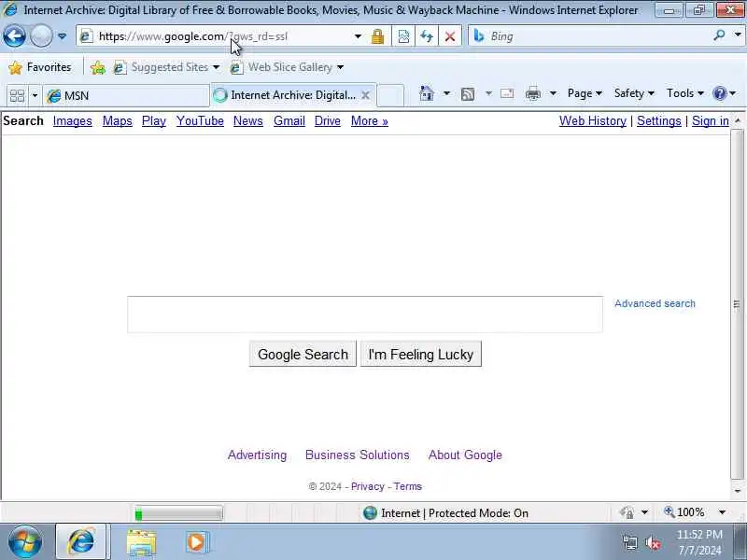Toggle the Compatibility View icon
Image resolution: width=747 pixels, height=560 pixels.
click(x=403, y=36)
